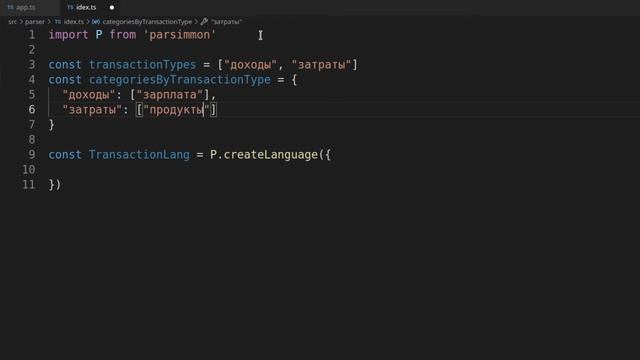Open the idex.ts breadcrumb file
The image size is (640, 360).
(73, 22)
